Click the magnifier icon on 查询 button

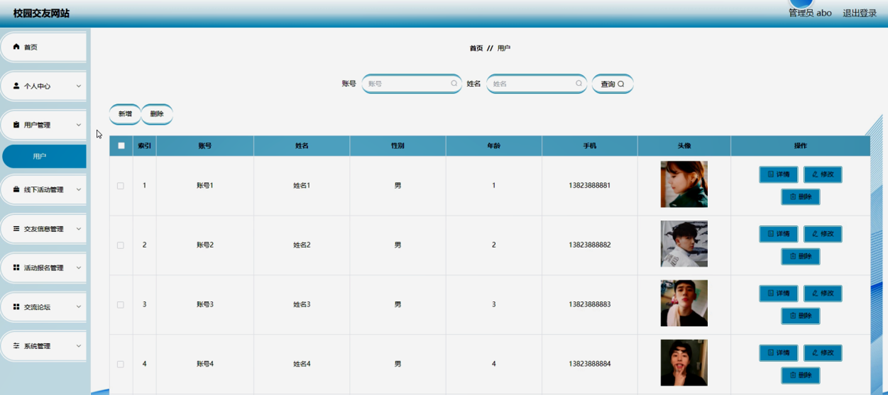coord(621,84)
